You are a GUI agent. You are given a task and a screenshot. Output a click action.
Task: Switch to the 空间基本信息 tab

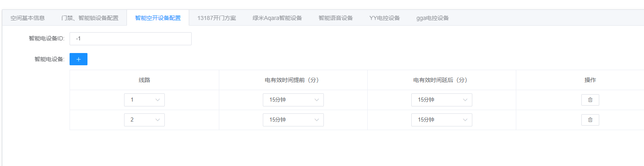coord(28,18)
